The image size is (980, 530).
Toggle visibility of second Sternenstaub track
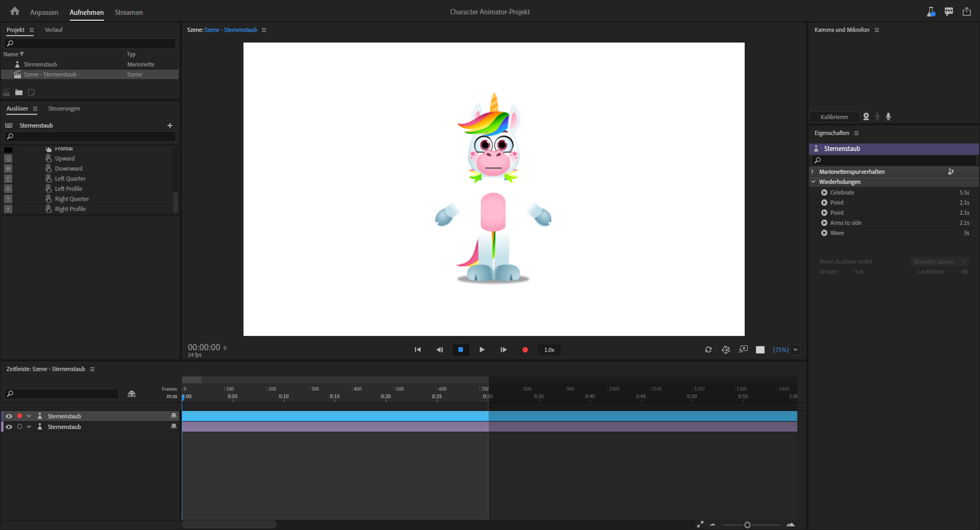[x=9, y=427]
